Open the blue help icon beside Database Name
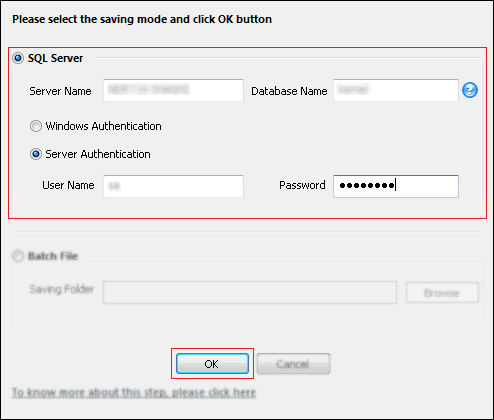The height and width of the screenshot is (420, 494). click(x=470, y=90)
